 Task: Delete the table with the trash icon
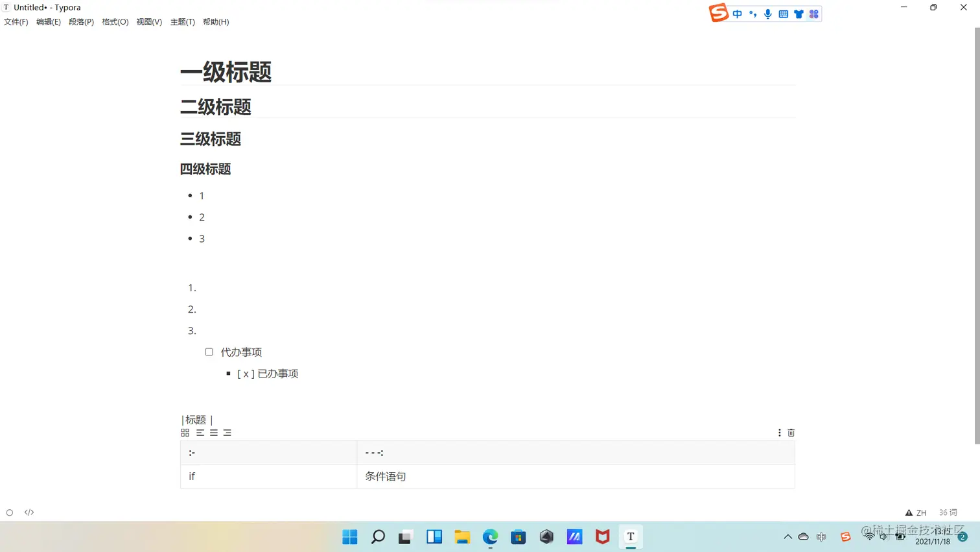(x=791, y=433)
